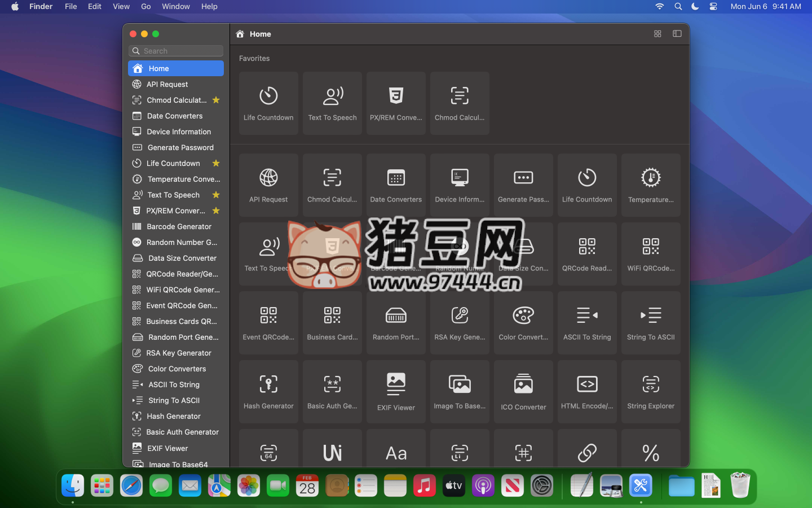This screenshot has height=508, width=812.
Task: Unfavorite Life Countdown star in sidebar
Action: 216,163
